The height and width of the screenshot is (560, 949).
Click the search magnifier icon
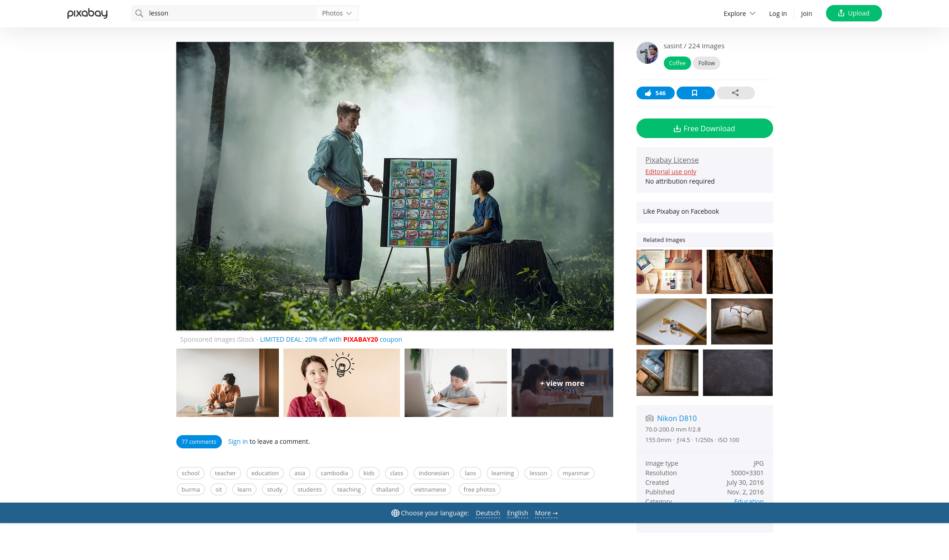point(139,13)
